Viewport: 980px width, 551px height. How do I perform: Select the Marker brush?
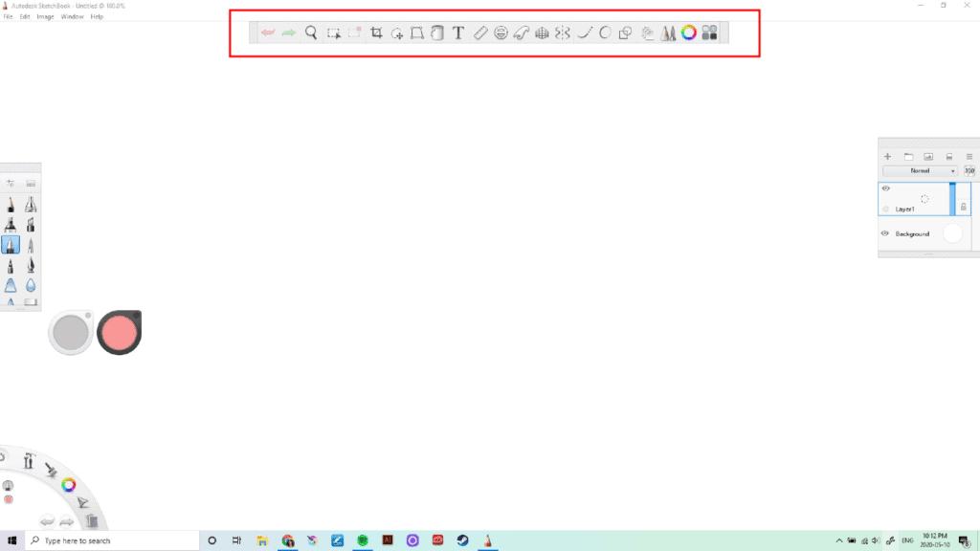coord(11,224)
